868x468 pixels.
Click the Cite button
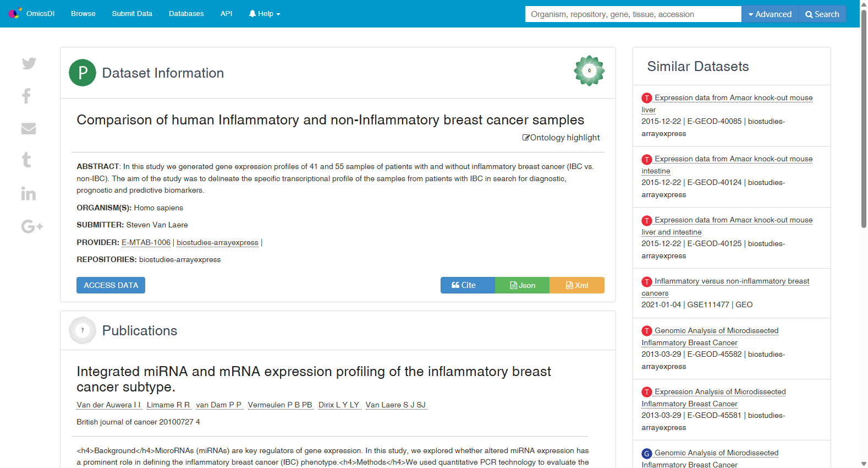pos(468,285)
